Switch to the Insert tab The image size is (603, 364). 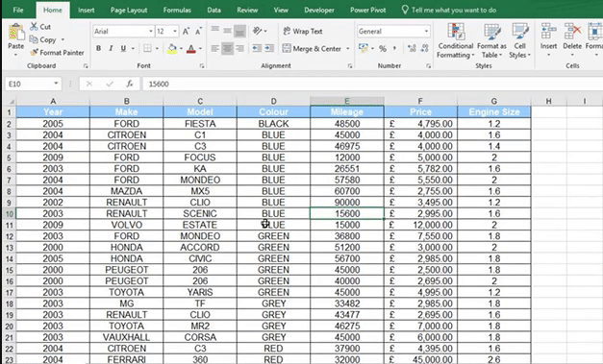(x=87, y=10)
